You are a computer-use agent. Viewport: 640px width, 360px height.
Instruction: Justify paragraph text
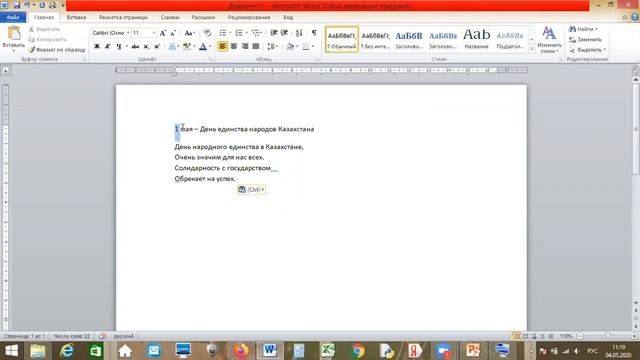[x=256, y=47]
